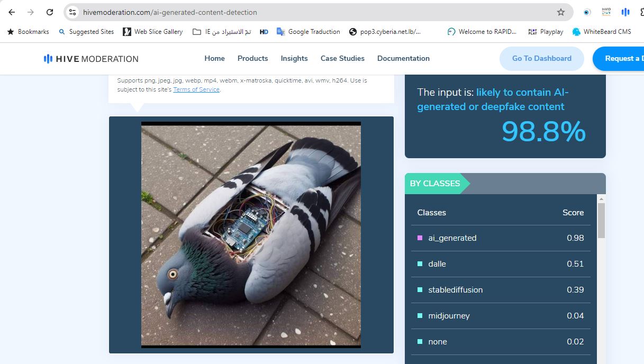Image resolution: width=644 pixels, height=364 pixels.
Task: Open the Google Traduction bookmark
Action: pos(308,32)
